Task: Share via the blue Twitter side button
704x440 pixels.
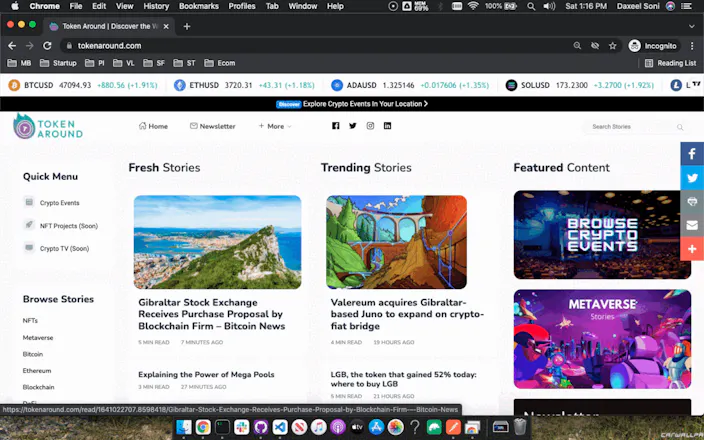Action: coord(692,178)
